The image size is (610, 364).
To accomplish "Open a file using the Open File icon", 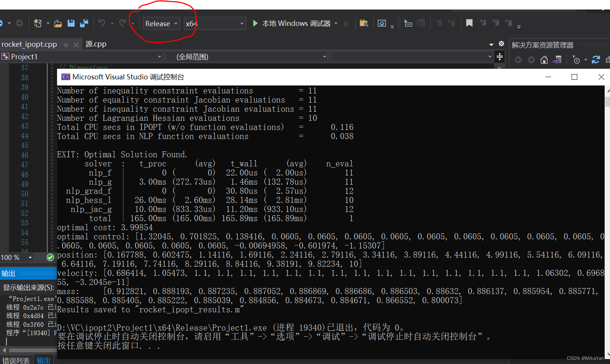I will (x=58, y=23).
